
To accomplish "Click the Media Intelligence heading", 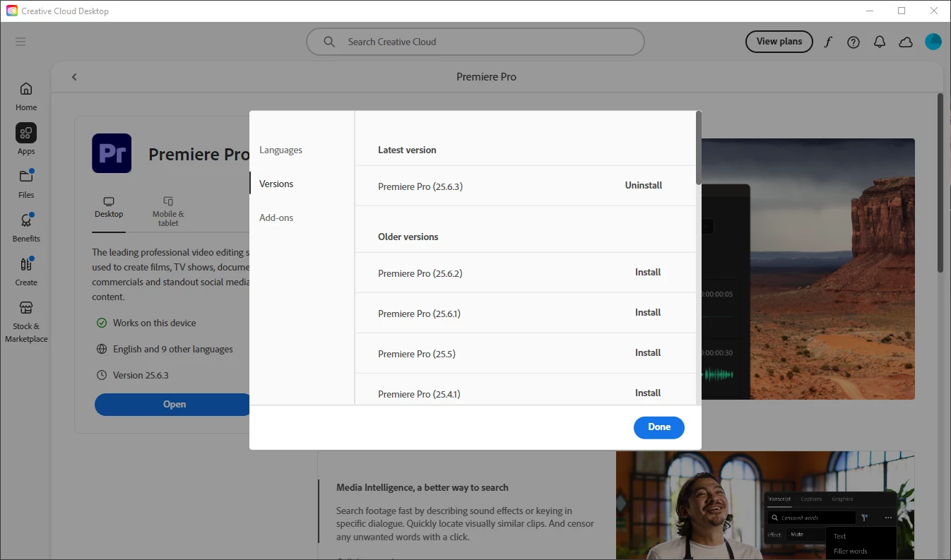I will click(x=423, y=488).
